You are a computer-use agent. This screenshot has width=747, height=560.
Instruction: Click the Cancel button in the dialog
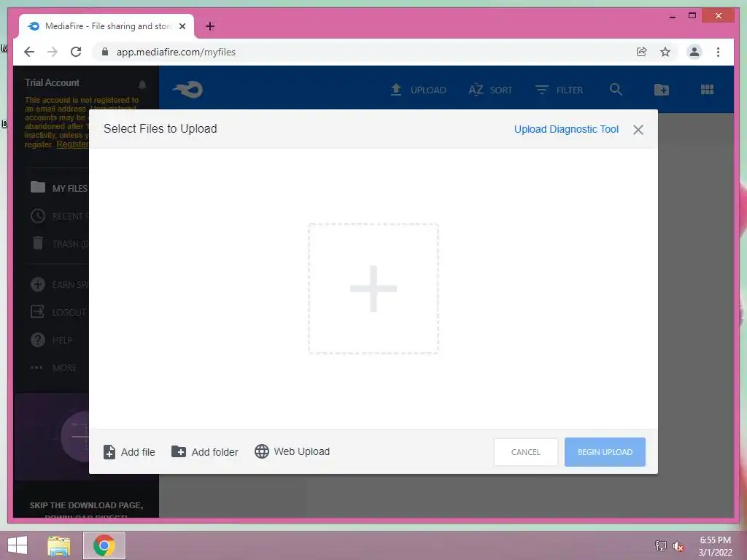pyautogui.click(x=525, y=452)
